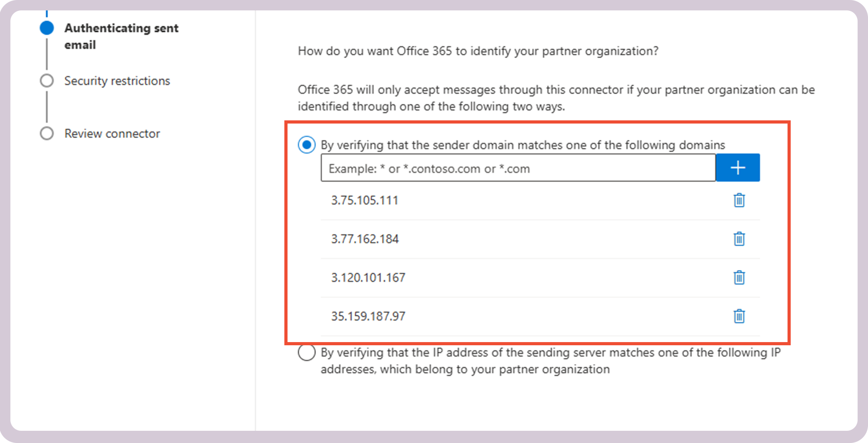Screen dimensions: 868x443
Task: Click the empty circle beside Review connector
Action: [x=47, y=133]
